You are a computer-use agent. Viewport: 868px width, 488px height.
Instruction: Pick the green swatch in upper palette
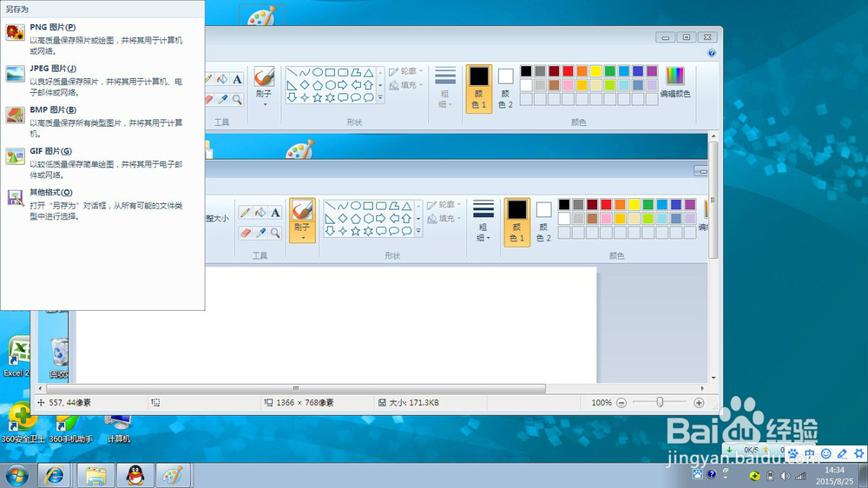(609, 71)
